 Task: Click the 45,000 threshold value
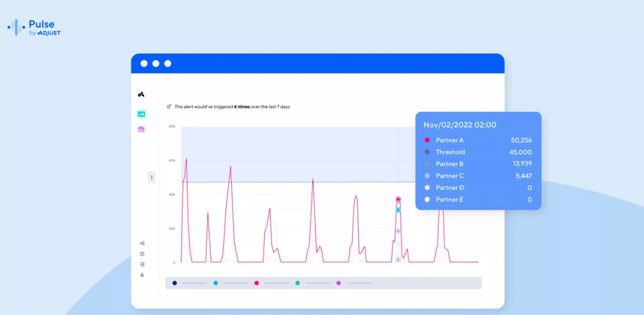pos(521,152)
